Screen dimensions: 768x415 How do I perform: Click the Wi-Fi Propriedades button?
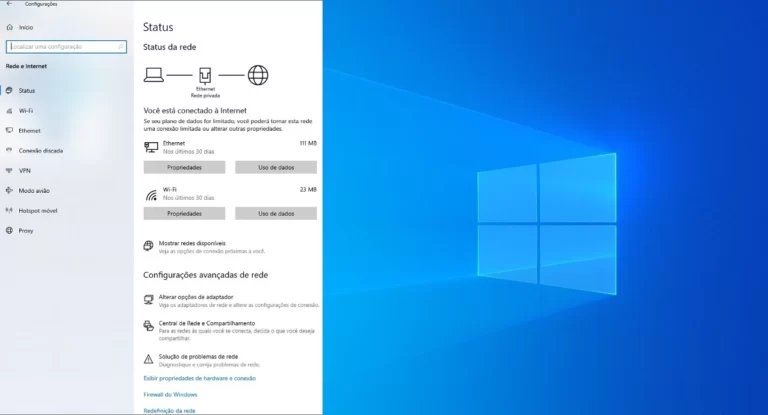(x=184, y=214)
